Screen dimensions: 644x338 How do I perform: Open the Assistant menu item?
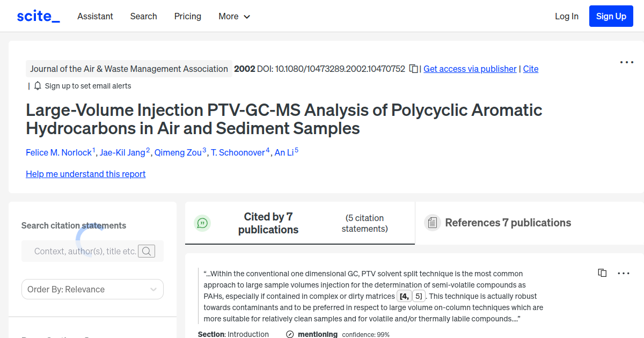point(95,16)
